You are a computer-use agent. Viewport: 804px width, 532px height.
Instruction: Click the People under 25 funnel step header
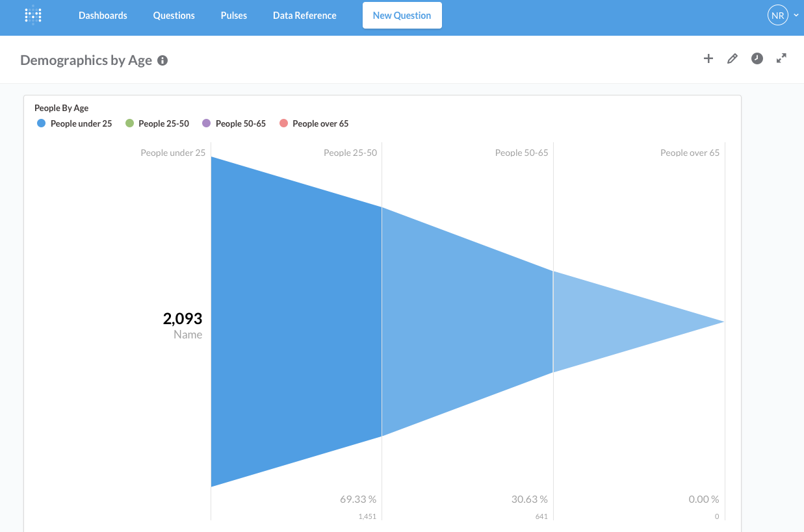click(173, 153)
